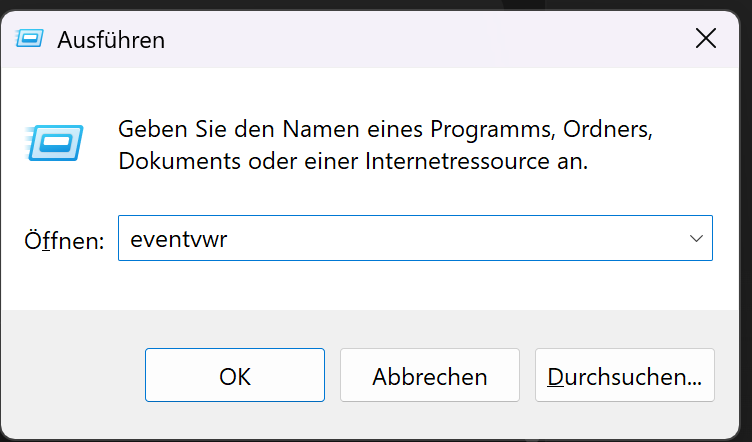Open the Durchsuchen... file browser
The height and width of the screenshot is (442, 752).
[x=625, y=376]
